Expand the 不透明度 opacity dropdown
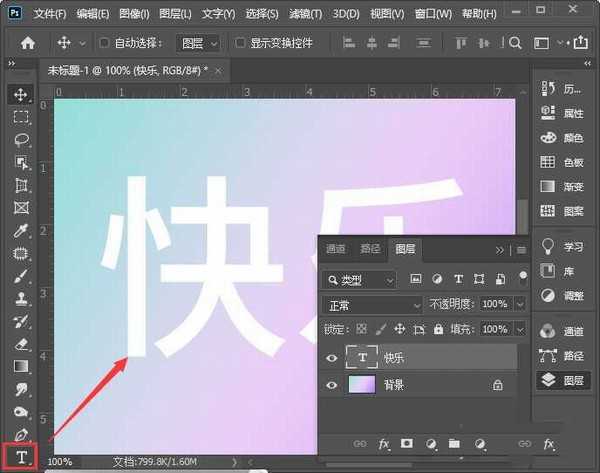The image size is (600, 473). tap(518, 304)
